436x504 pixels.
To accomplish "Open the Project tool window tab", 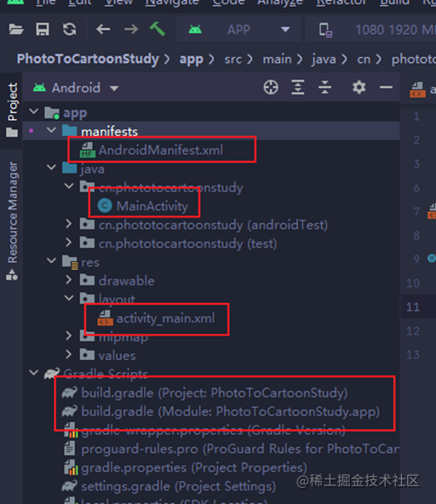I will [12, 110].
